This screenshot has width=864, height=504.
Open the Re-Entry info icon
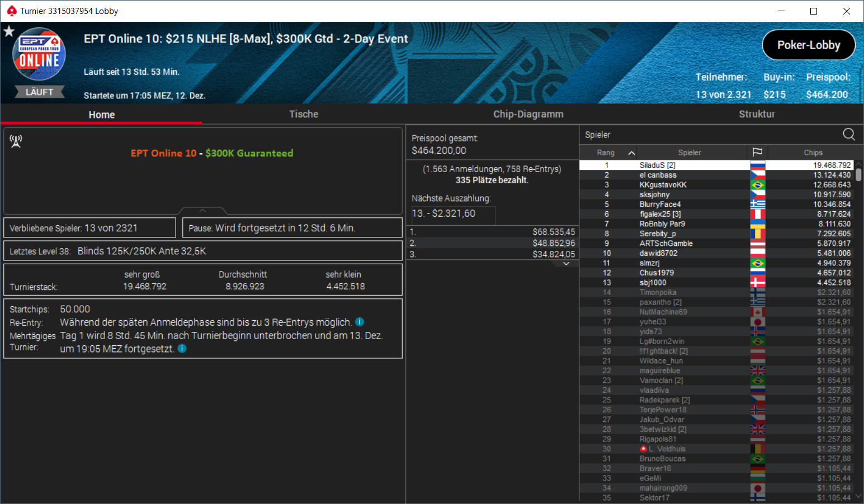pyautogui.click(x=360, y=322)
